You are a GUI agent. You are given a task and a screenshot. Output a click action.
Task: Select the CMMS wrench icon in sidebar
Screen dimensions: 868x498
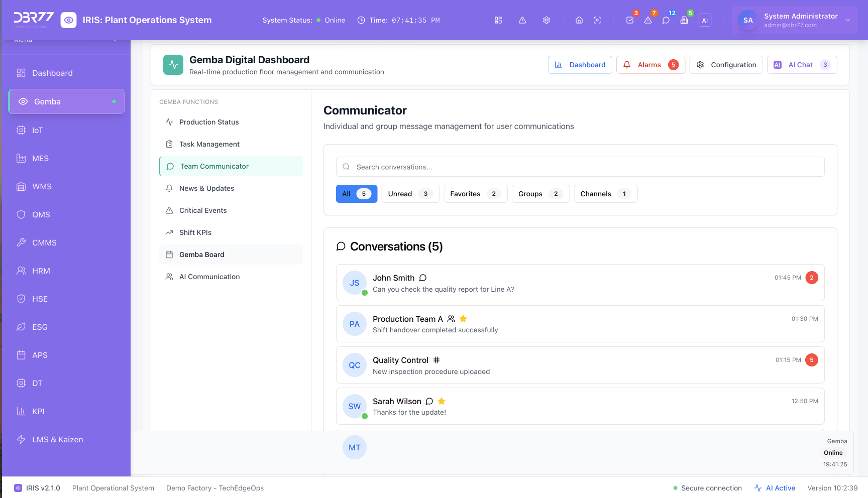(21, 242)
